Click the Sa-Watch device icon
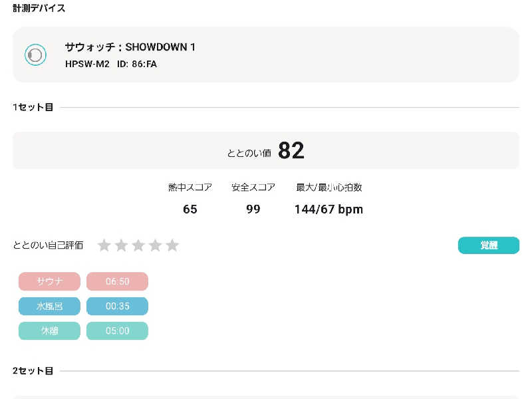The height and width of the screenshot is (399, 532). (x=35, y=55)
